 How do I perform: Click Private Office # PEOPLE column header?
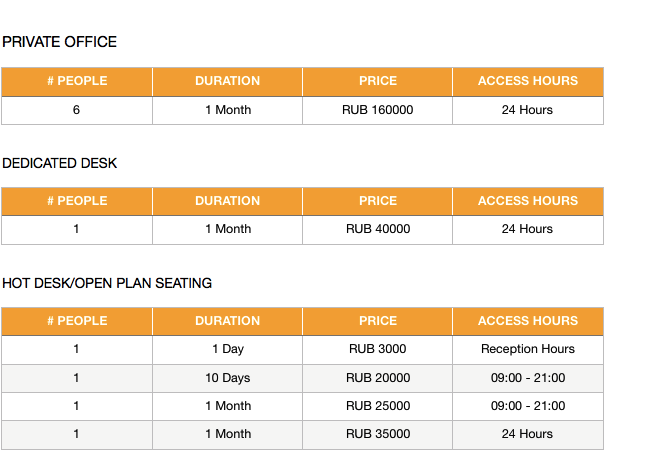point(77,81)
